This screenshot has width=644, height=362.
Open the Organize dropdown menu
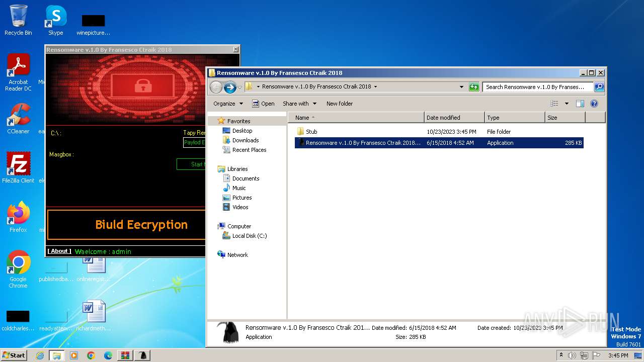click(228, 104)
